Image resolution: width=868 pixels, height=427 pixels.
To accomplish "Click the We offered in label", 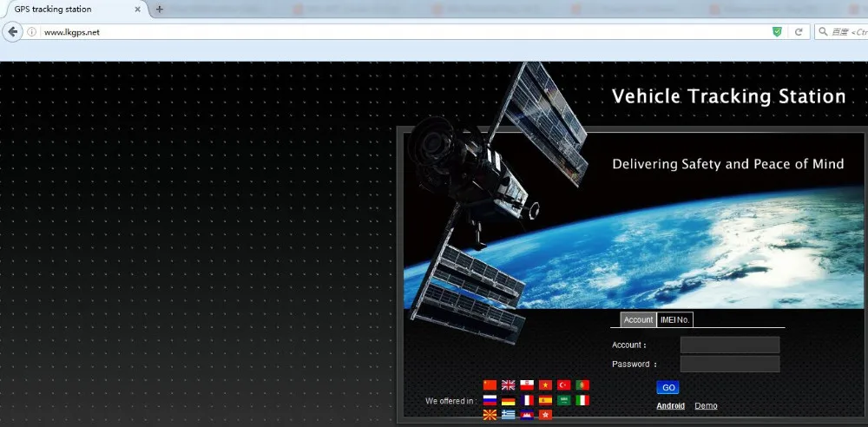I will pyautogui.click(x=450, y=401).
